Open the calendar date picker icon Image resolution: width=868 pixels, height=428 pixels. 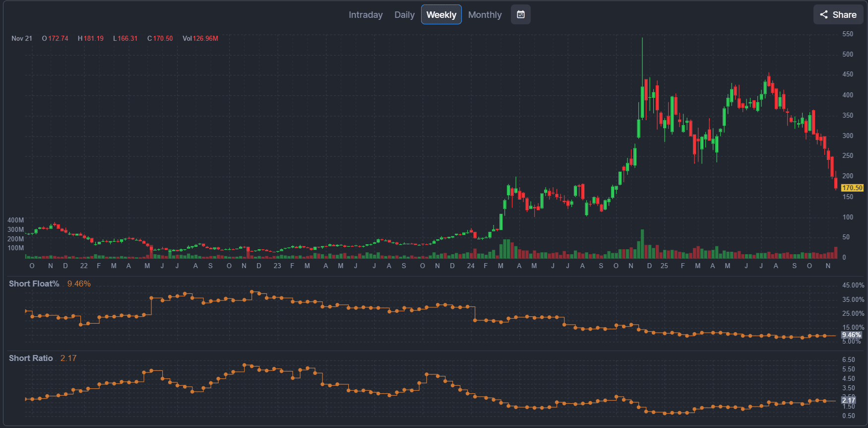(x=521, y=14)
